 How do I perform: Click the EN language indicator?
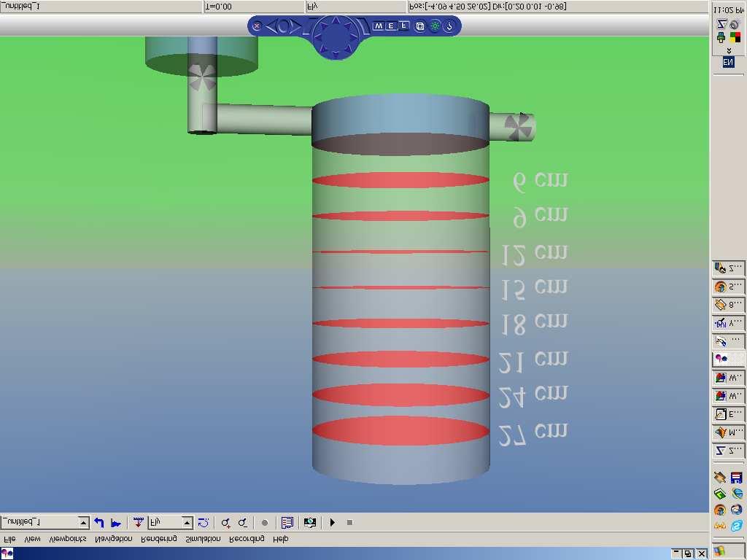728,63
